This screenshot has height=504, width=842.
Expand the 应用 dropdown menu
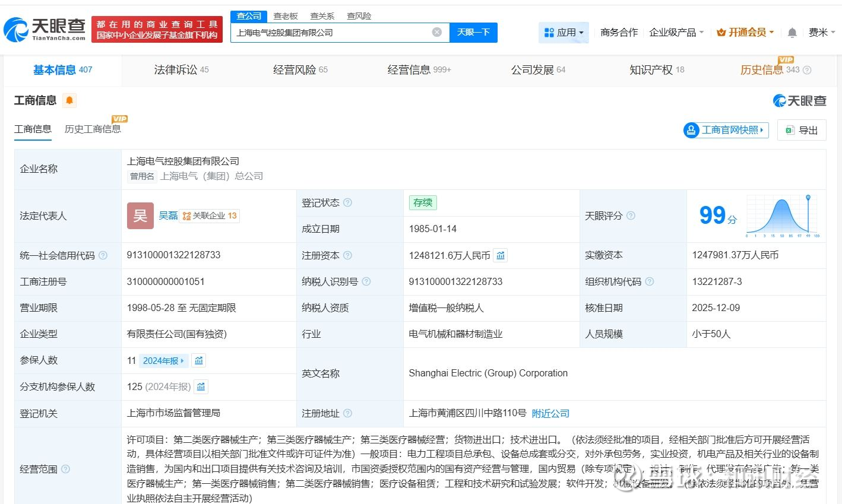(x=564, y=33)
